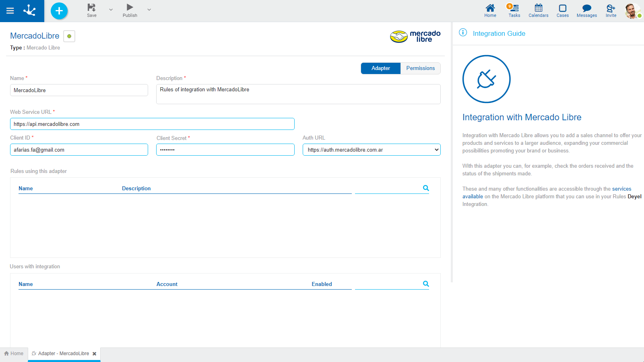Click the Web Service URL field
Image resolution: width=644 pixels, height=362 pixels.
152,124
